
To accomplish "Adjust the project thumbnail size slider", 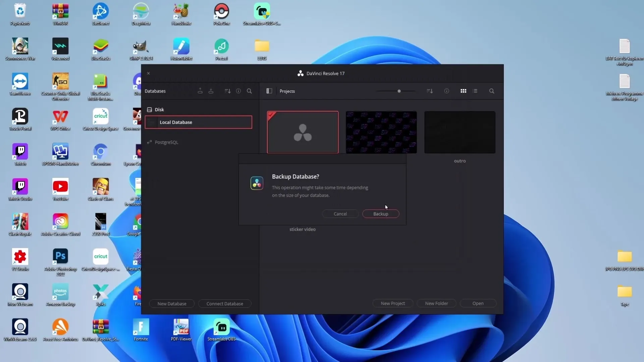I will (396, 91).
